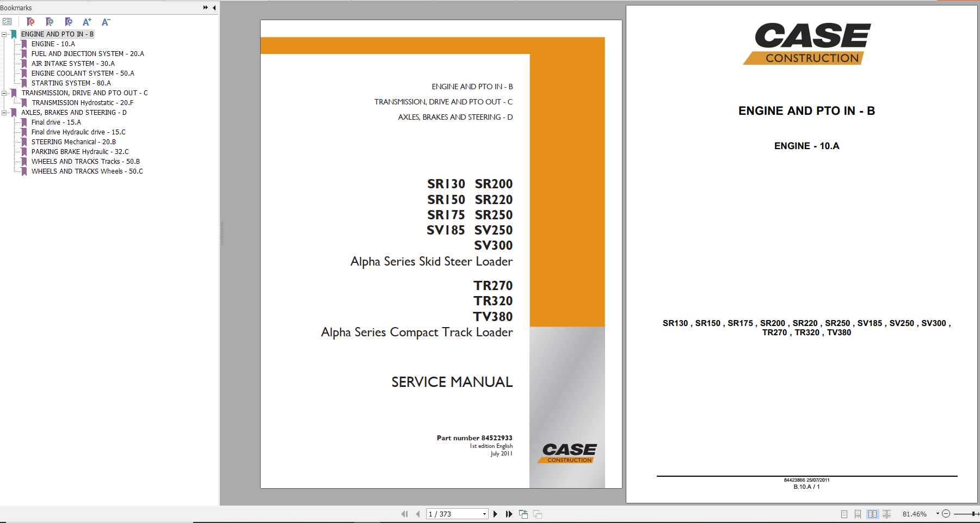This screenshot has height=523, width=980.
Task: Open Final drive Hydraulic drive - 15.C bookmark
Action: [78, 132]
